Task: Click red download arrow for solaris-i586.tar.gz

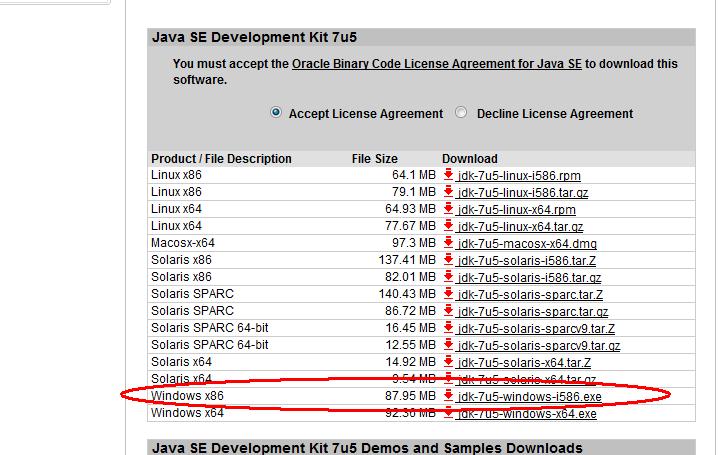Action: 449,276
